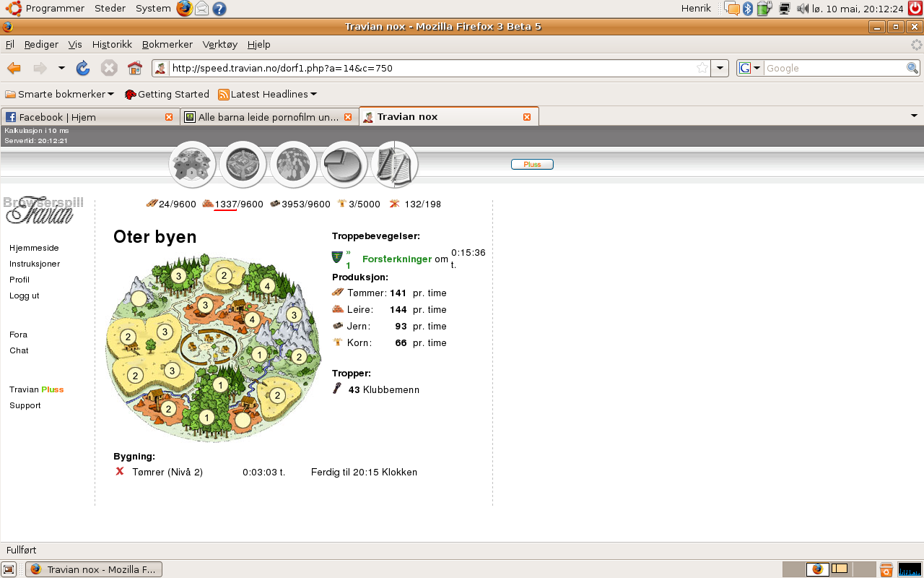Open the list-all-tabs dropdown
Viewport: 924px width, 578px height.
tap(914, 116)
